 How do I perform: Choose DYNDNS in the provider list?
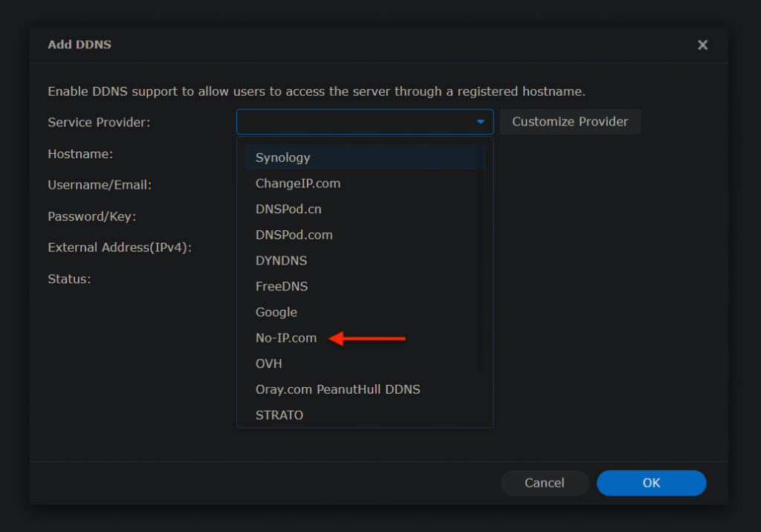pyautogui.click(x=282, y=261)
